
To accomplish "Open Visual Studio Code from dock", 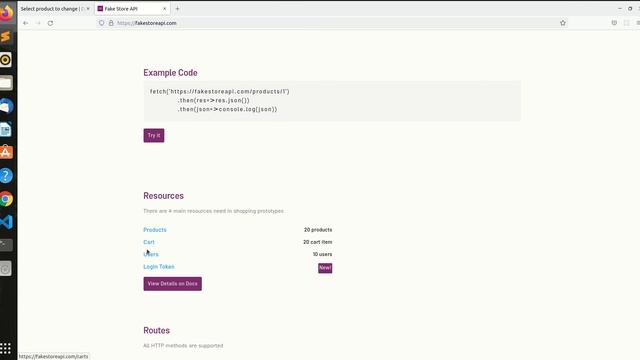I will (6, 222).
